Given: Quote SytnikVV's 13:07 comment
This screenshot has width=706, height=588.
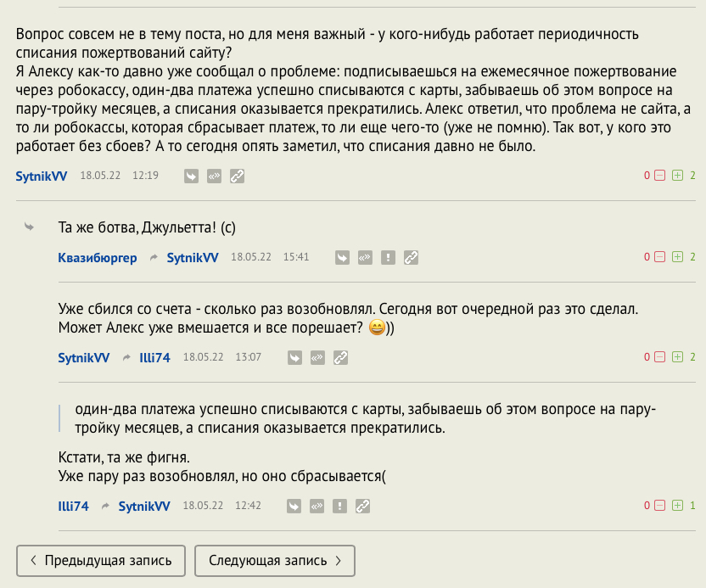Looking at the screenshot, I should 317,358.
